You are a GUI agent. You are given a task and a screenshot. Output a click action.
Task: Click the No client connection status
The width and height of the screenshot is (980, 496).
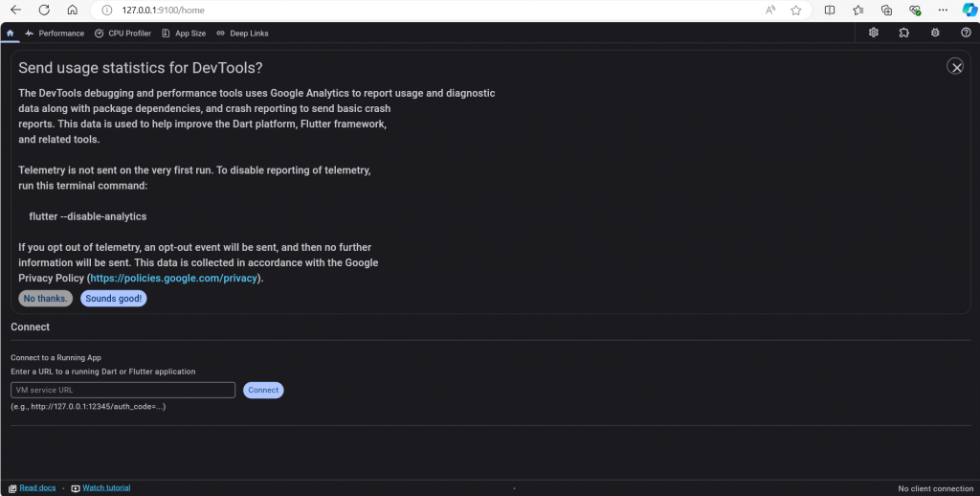(x=936, y=488)
